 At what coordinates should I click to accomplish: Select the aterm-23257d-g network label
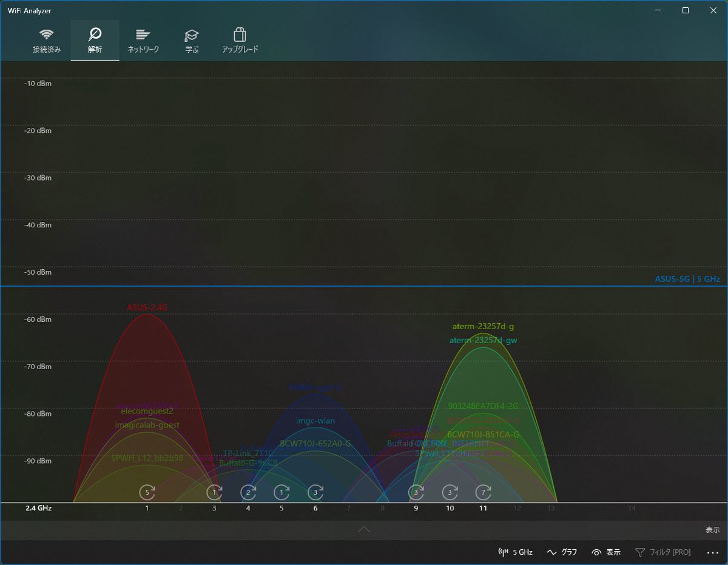pyautogui.click(x=483, y=326)
